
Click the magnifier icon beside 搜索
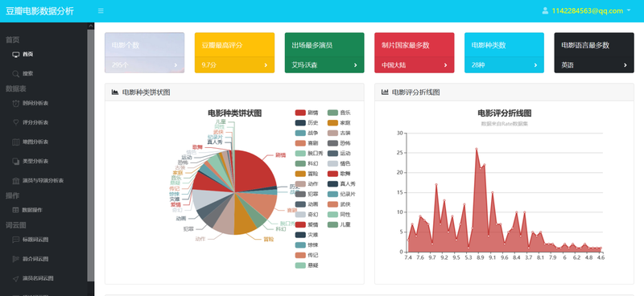point(16,74)
